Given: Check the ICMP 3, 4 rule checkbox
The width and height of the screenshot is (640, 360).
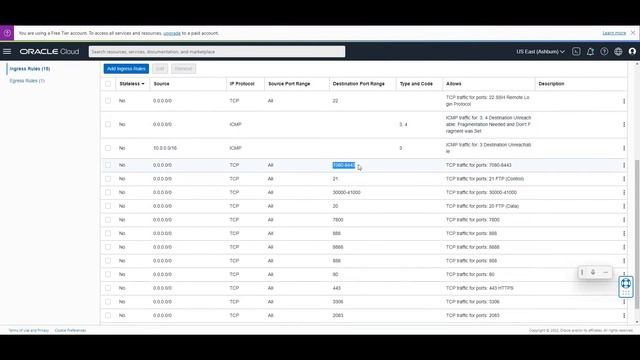Looking at the screenshot, I should 108,124.
